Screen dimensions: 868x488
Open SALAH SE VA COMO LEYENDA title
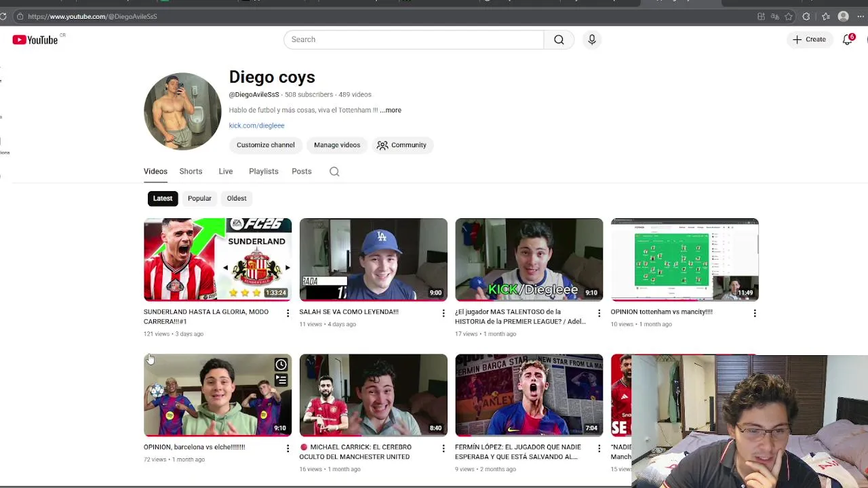coord(349,312)
